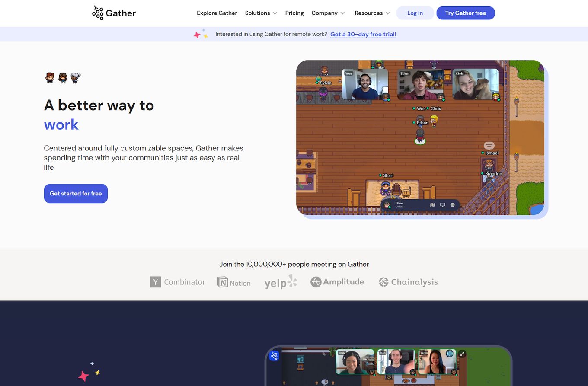Click "Interested in using Gather for remote work?" text
The width and height of the screenshot is (588, 386).
point(272,34)
